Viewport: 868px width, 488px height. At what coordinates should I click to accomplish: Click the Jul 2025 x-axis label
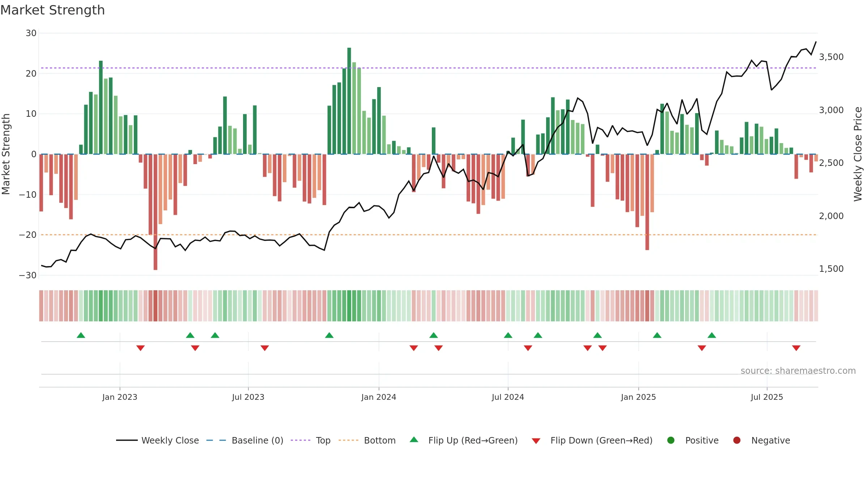[767, 397]
